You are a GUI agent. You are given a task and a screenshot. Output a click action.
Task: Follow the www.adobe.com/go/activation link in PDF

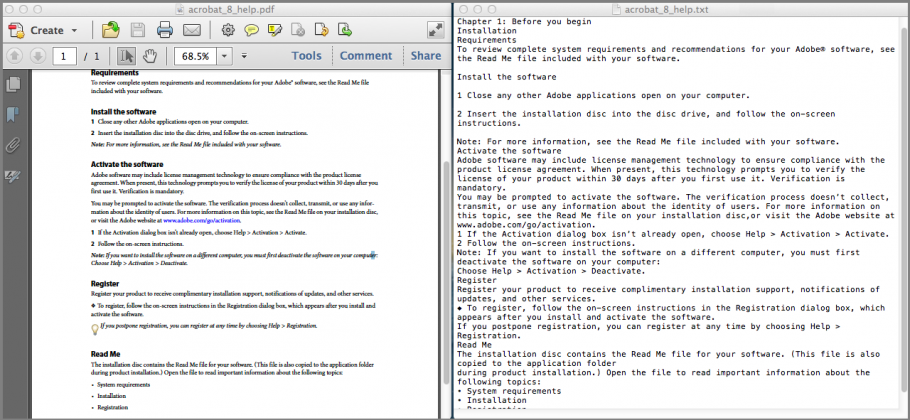click(x=202, y=220)
